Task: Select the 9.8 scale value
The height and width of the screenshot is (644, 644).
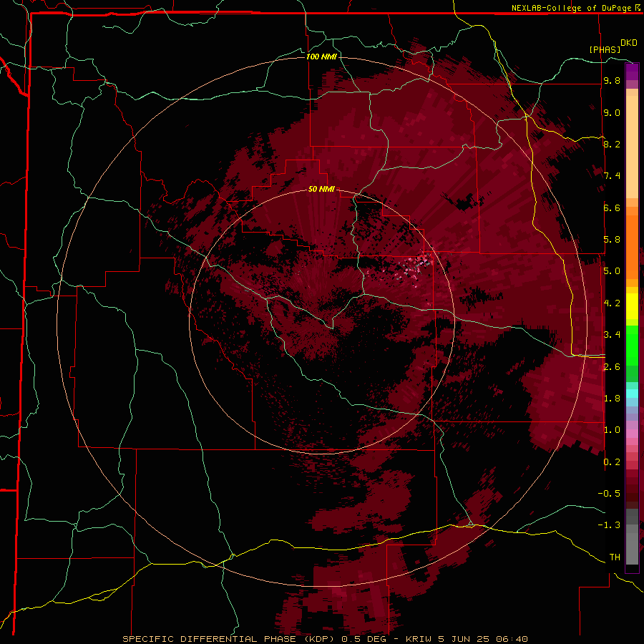Action: (x=612, y=80)
